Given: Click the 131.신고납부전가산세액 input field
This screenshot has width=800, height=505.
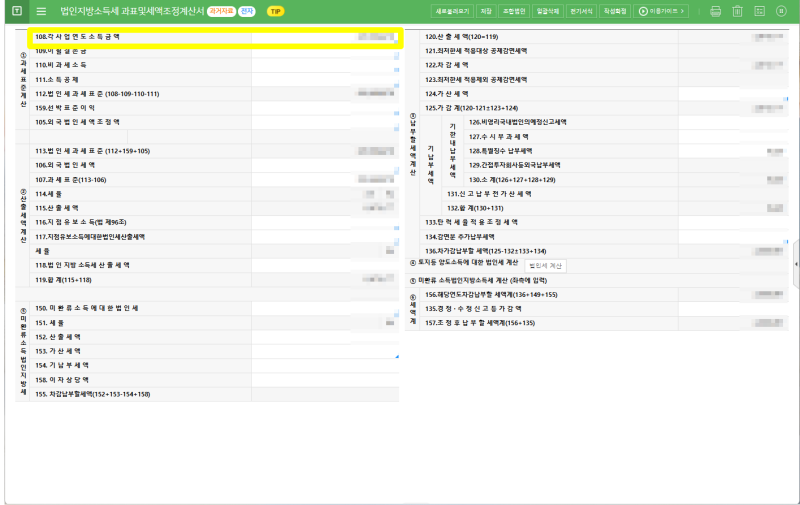Looking at the screenshot, I should point(733,194).
